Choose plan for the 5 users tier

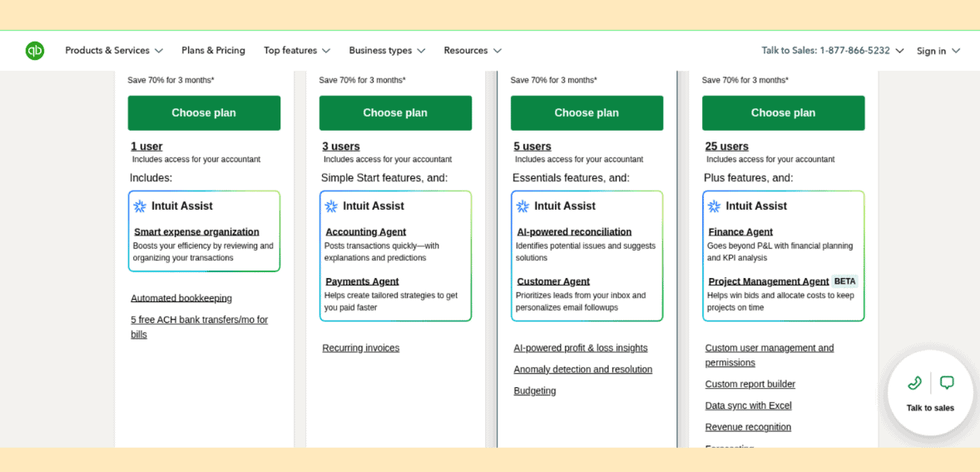[x=587, y=113]
